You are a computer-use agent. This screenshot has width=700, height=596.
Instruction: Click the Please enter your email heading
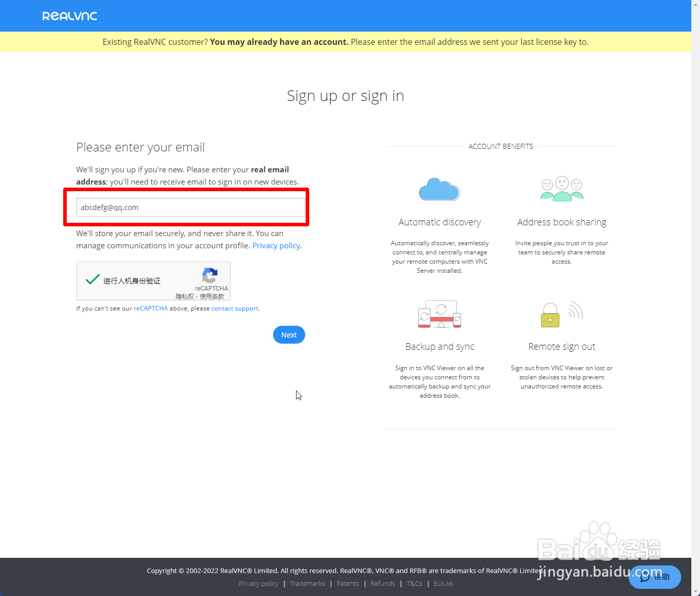(141, 147)
